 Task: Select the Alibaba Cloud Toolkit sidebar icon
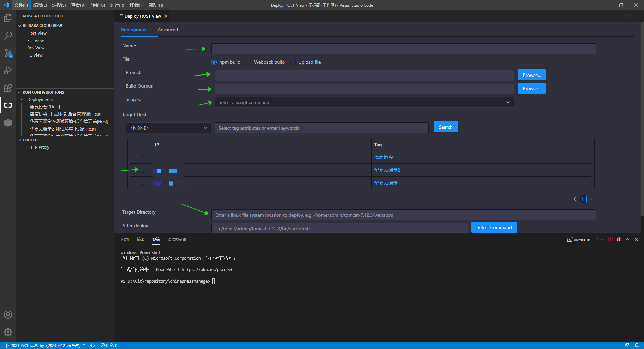[8, 105]
